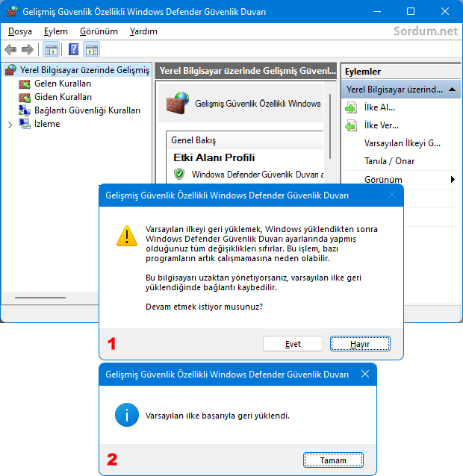Viewport: 463px width, 476px height.
Task: Click İlke Ver... action
Action: [382, 125]
